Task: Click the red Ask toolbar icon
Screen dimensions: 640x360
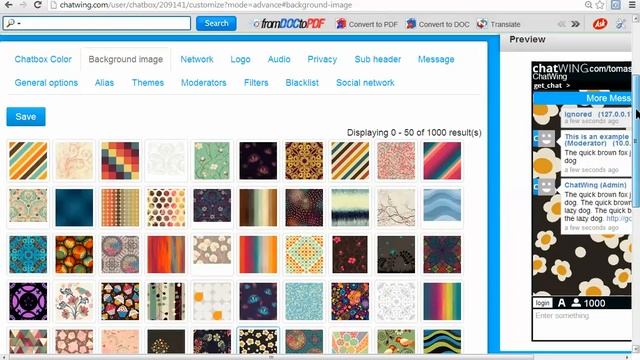Action: click(600, 24)
